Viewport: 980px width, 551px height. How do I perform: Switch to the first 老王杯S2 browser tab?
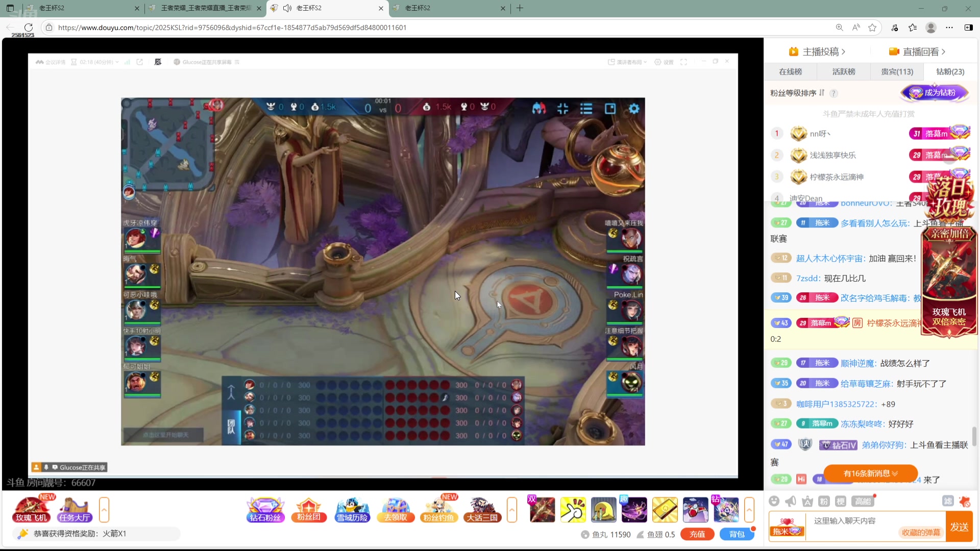tap(82, 8)
